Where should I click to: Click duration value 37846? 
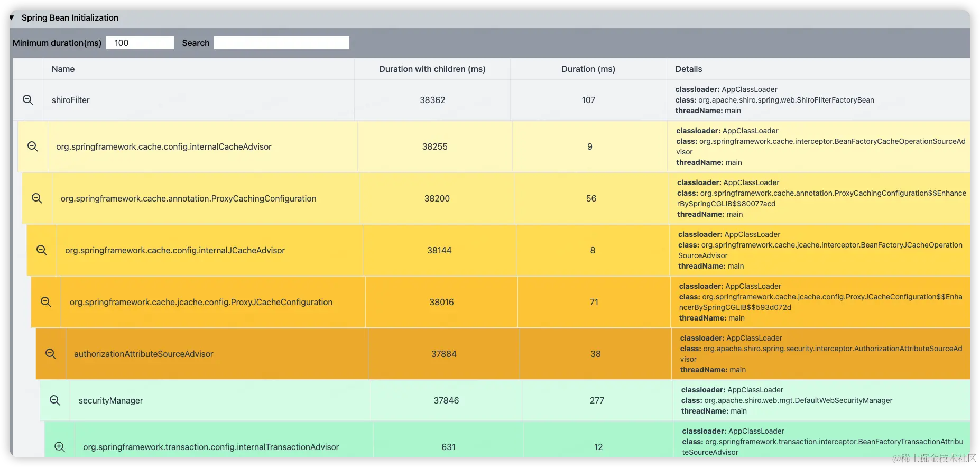pyautogui.click(x=446, y=400)
